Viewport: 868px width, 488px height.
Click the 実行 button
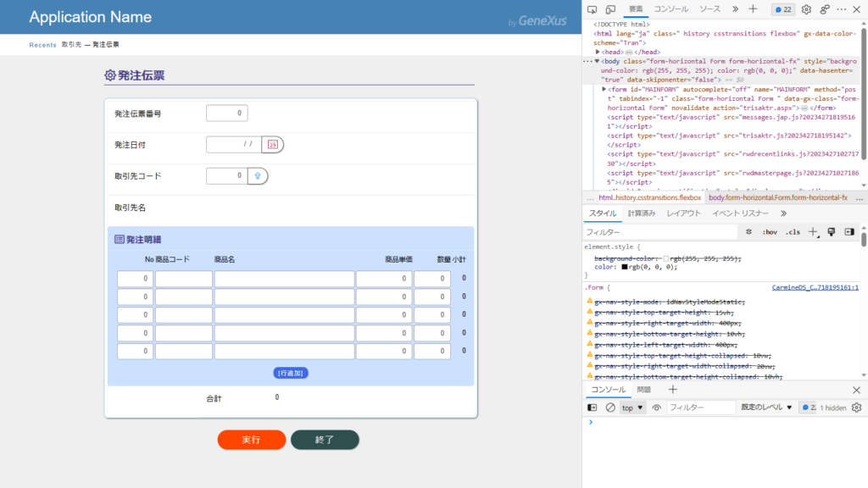(x=251, y=440)
